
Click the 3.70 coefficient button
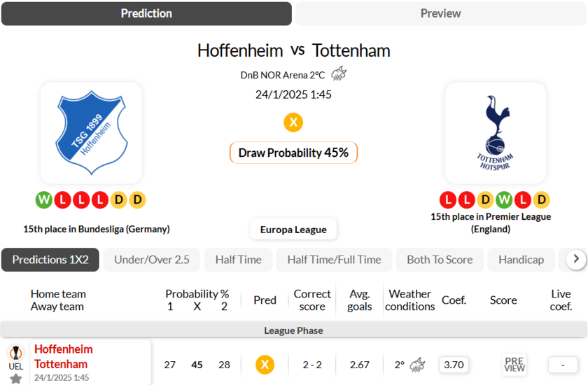coord(454,365)
